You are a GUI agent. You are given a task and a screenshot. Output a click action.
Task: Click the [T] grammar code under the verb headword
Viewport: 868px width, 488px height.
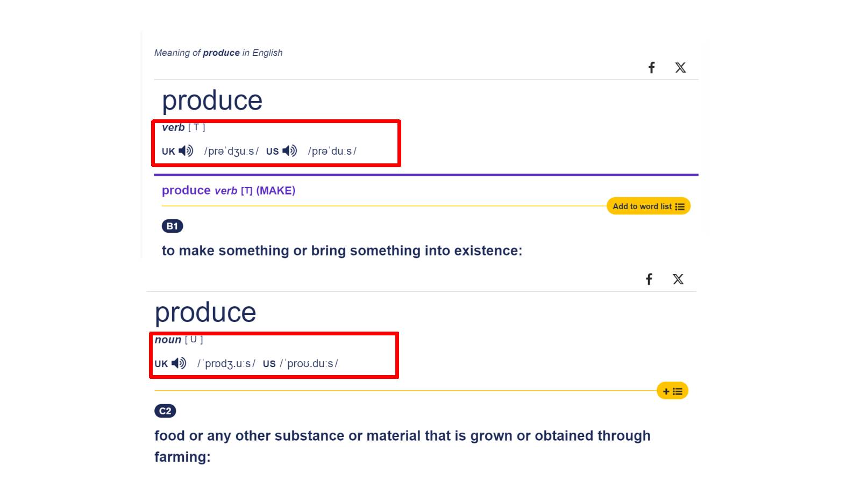coord(197,127)
